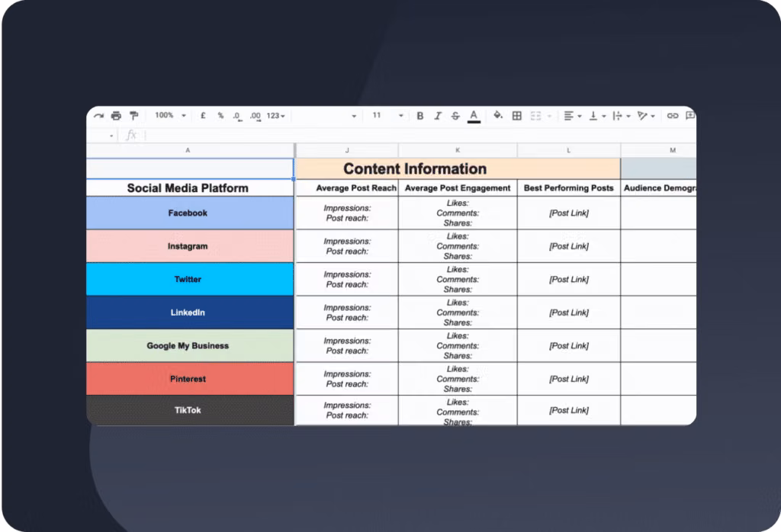Open the 100% zoom dropdown
The height and width of the screenshot is (532, 781).
coord(170,116)
